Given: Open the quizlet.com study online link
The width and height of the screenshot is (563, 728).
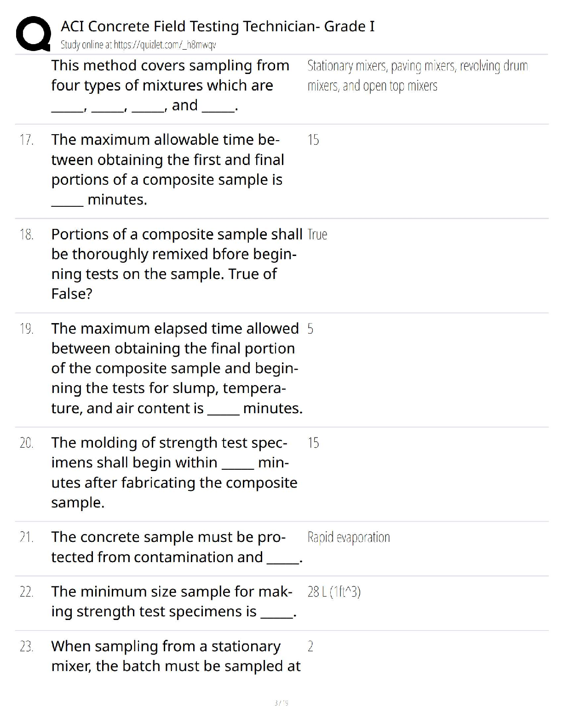Looking at the screenshot, I should coord(138,45).
